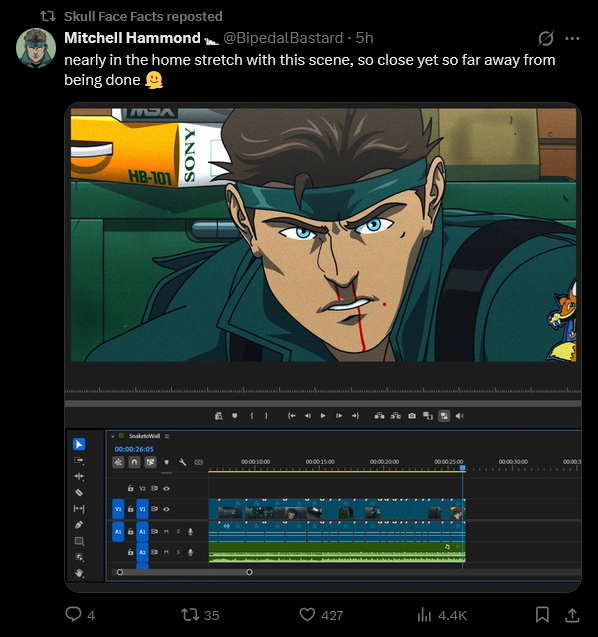Select the Ripple Edit tool
This screenshot has height=637, width=598.
coord(79,477)
